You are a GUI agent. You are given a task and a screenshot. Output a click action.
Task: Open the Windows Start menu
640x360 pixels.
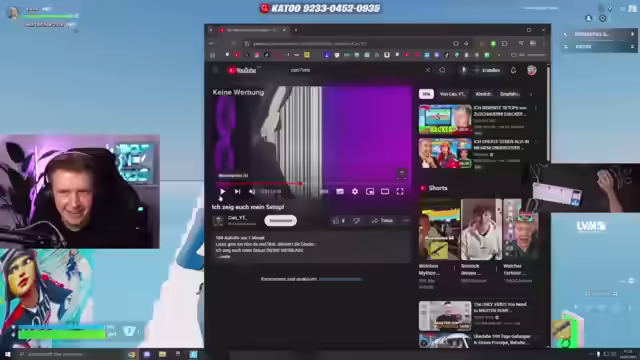coord(7,354)
